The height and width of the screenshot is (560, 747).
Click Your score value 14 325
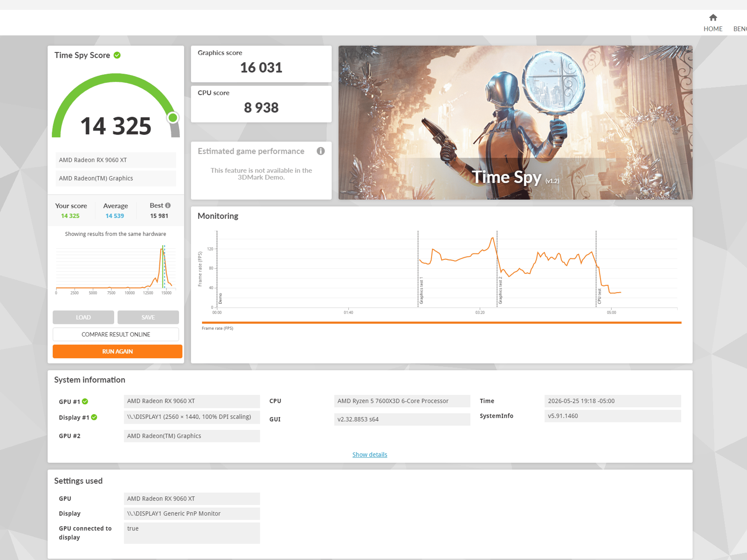tap(70, 216)
